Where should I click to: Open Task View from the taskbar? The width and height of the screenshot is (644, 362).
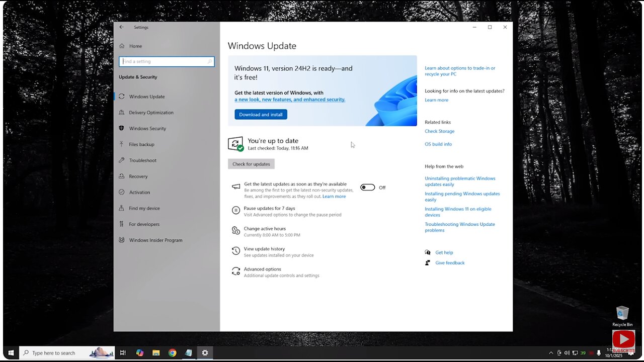click(123, 353)
